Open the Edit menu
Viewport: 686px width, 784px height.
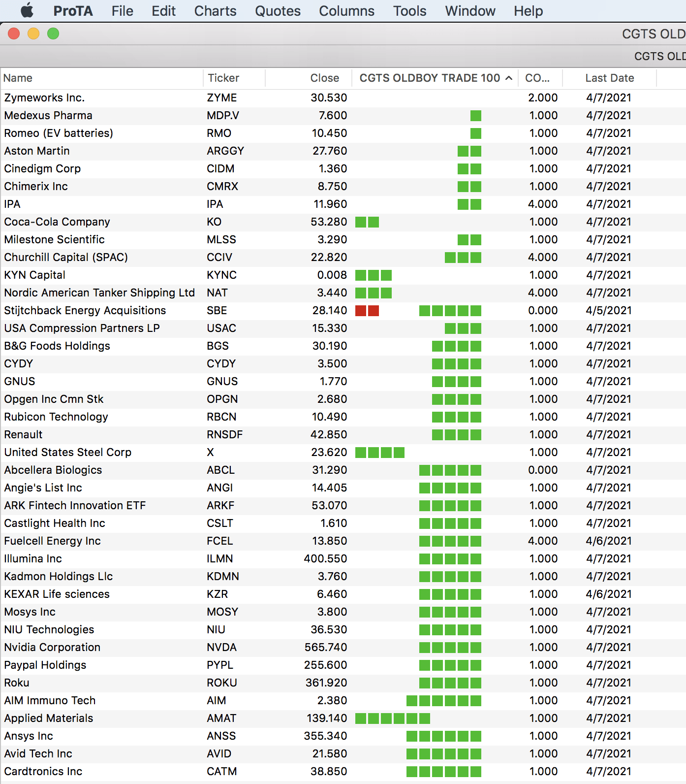pyautogui.click(x=163, y=11)
